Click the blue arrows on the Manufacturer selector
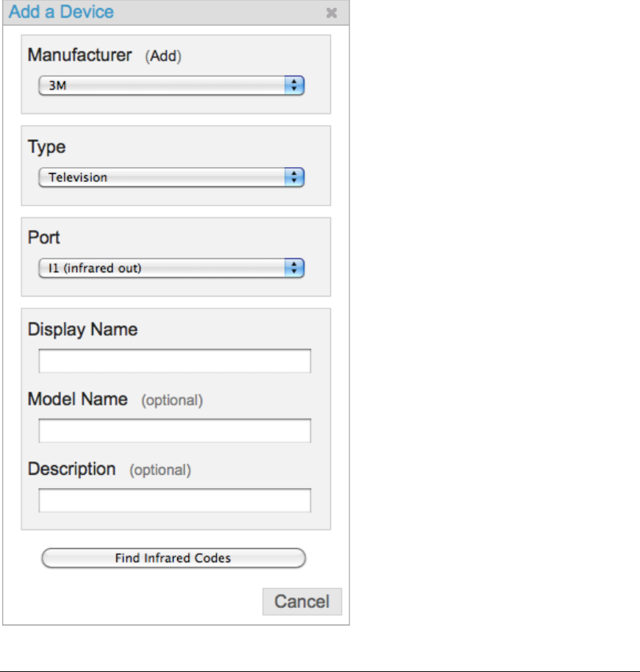This screenshot has height=672, width=640. (294, 85)
